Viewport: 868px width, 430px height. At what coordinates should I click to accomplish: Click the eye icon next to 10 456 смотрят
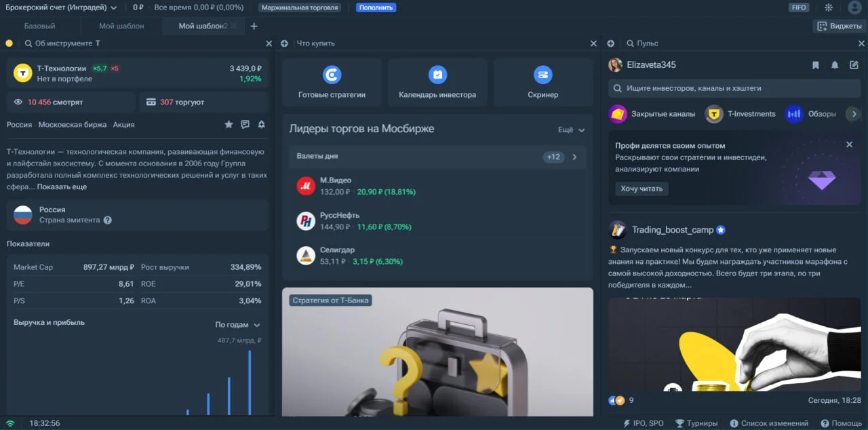point(18,102)
